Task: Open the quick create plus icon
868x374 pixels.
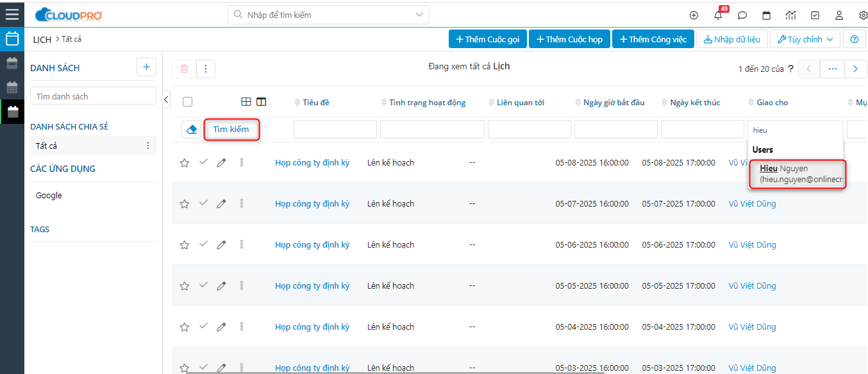Action: click(x=694, y=15)
